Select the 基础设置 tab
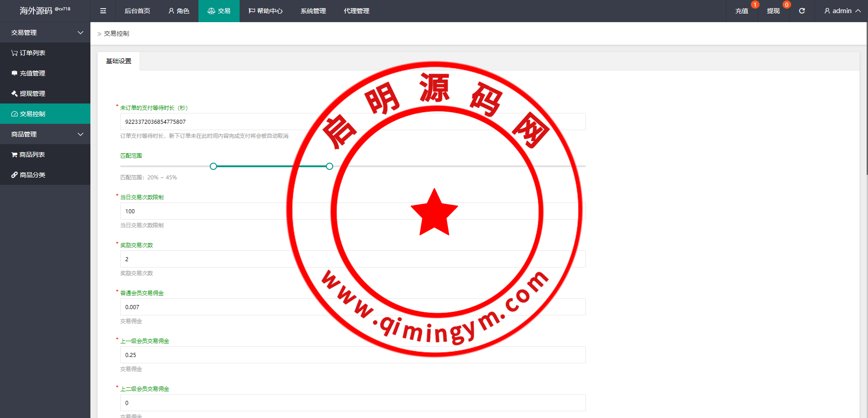The width and height of the screenshot is (868, 418). point(118,61)
